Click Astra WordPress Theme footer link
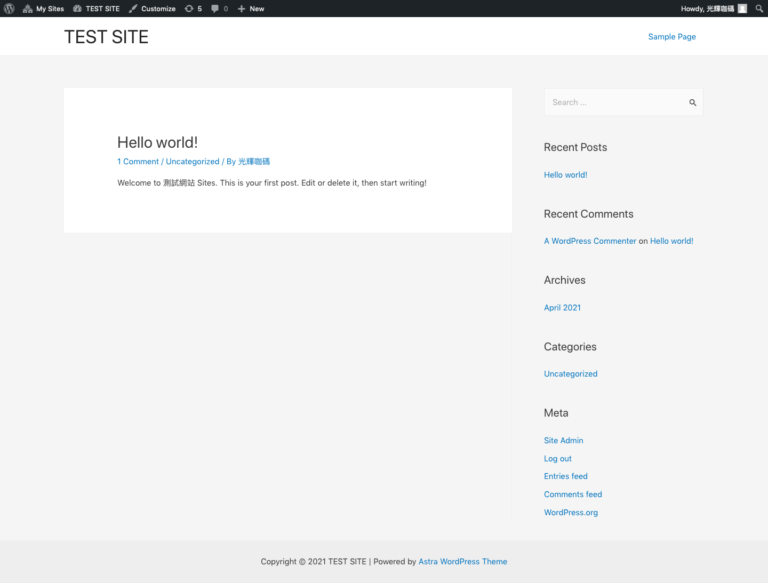The width and height of the screenshot is (768, 583). 462,561
